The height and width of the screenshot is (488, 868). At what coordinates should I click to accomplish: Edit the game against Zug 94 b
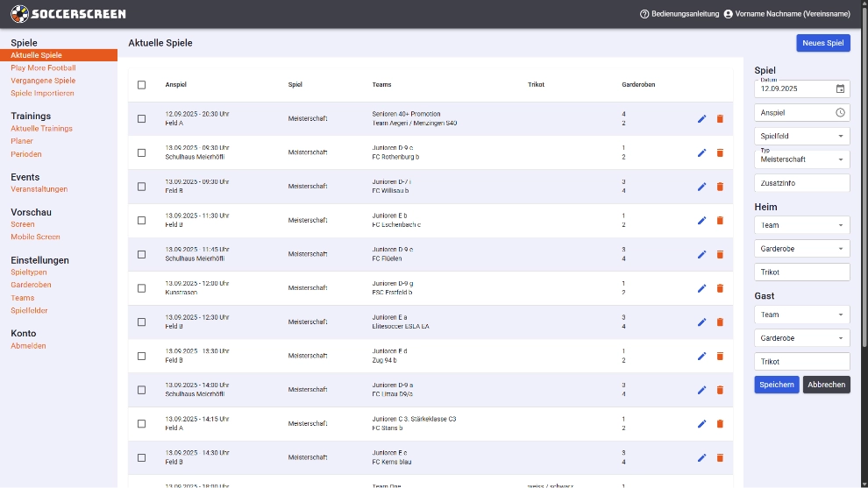[701, 356]
